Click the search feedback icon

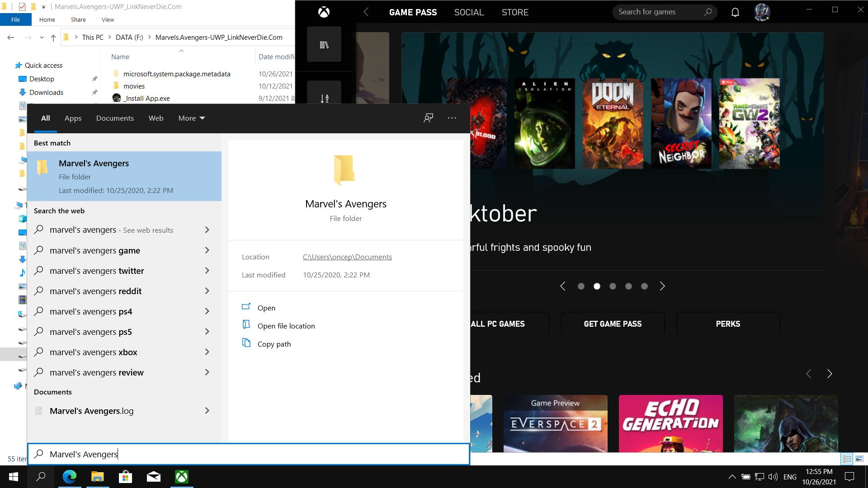click(428, 118)
